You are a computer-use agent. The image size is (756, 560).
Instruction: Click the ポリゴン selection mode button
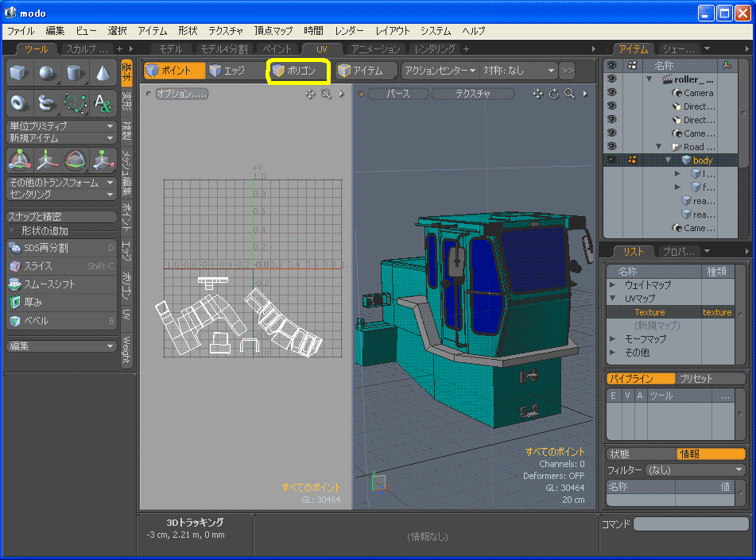298,71
